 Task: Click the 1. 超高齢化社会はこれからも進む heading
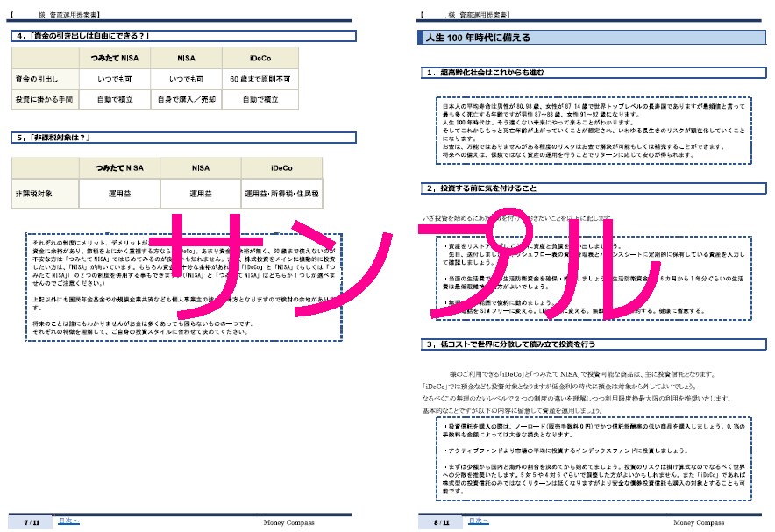(594, 73)
